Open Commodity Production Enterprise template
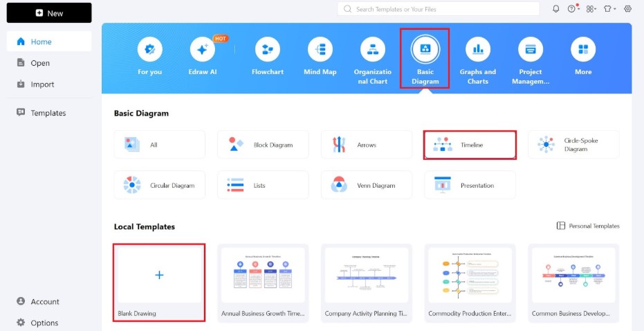644x331 pixels. click(470, 283)
